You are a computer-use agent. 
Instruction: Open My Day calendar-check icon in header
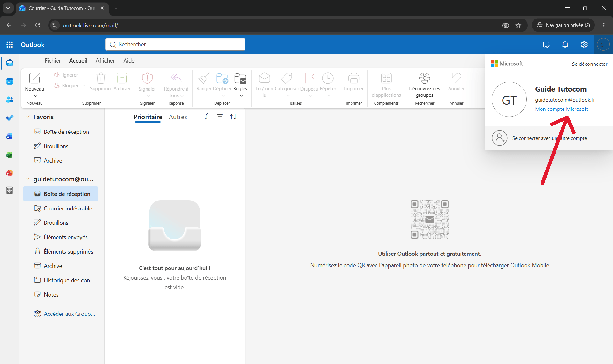(x=546, y=45)
